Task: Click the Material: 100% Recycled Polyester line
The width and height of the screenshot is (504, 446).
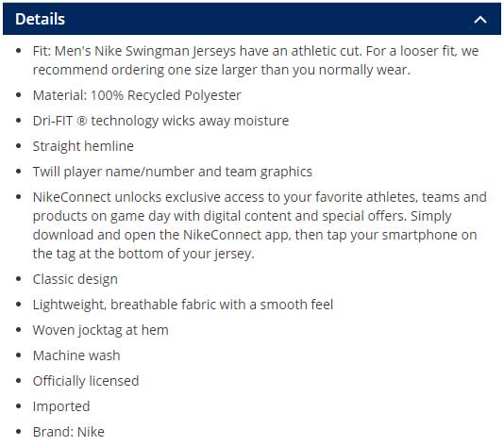Action: click(137, 95)
